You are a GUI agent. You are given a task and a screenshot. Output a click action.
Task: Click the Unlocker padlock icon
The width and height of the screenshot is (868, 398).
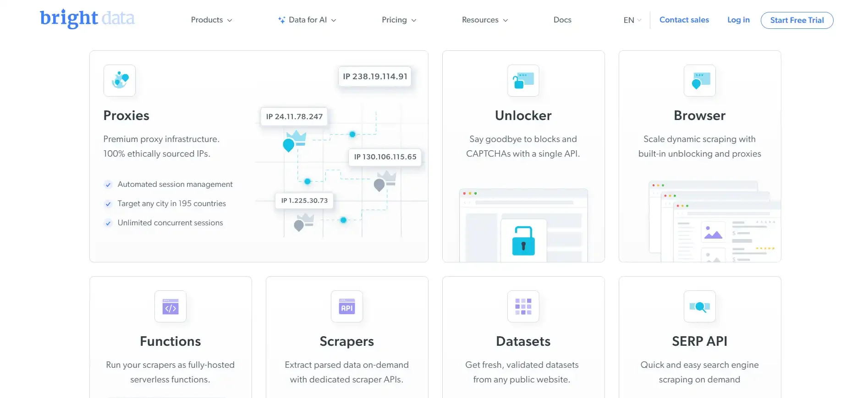click(523, 81)
